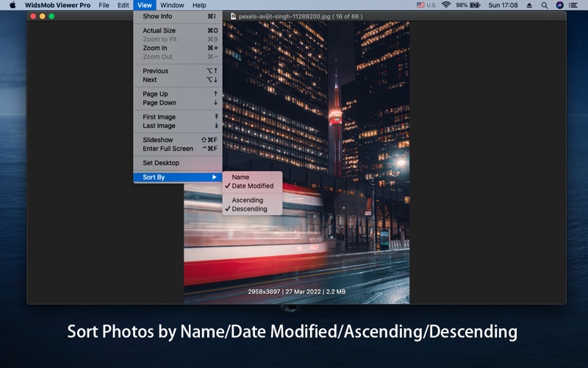Click Show Info in View menu
The image size is (588, 368).
click(x=157, y=16)
